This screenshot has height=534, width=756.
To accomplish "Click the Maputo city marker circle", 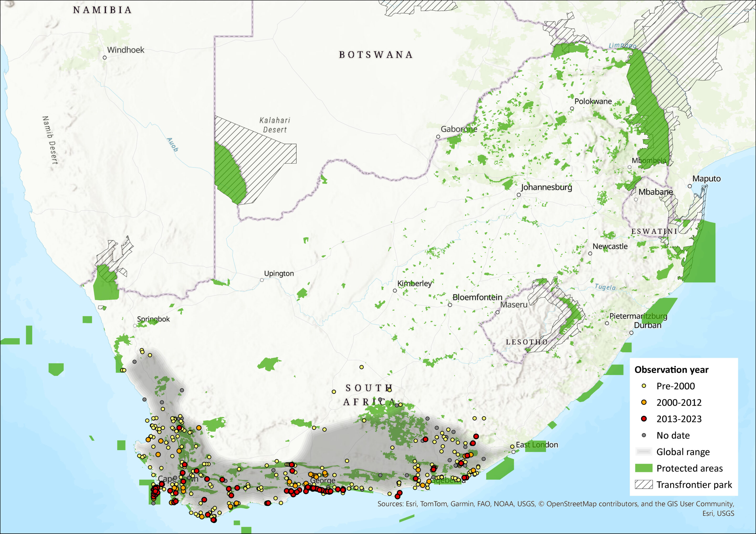I will pos(690,186).
